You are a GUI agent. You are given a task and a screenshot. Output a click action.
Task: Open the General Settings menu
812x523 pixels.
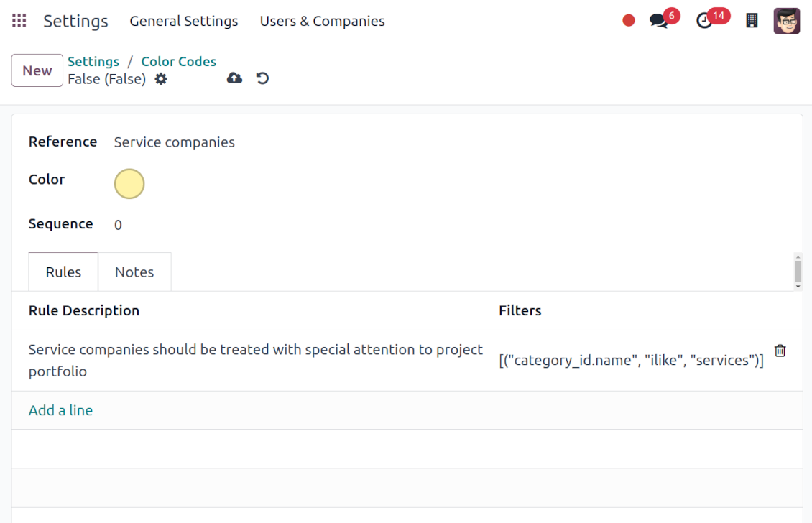184,22
